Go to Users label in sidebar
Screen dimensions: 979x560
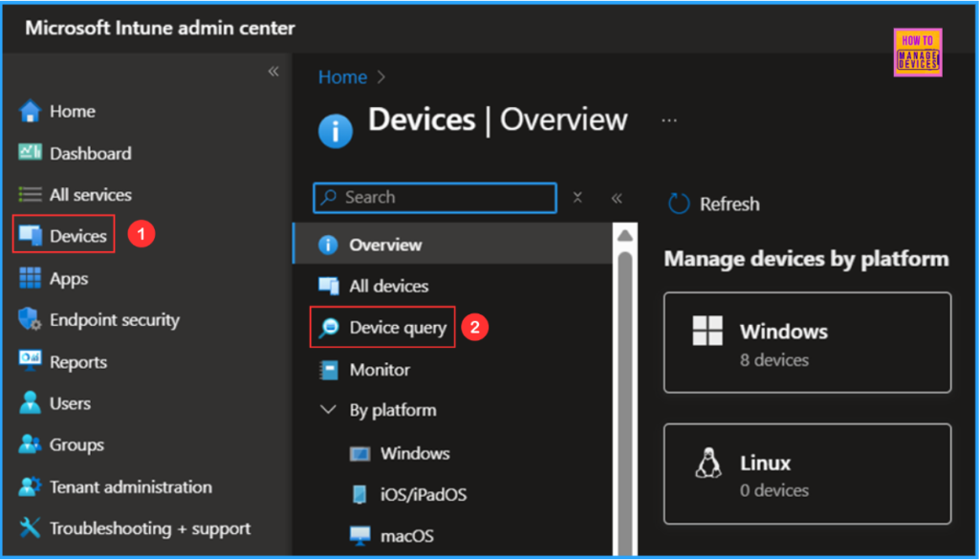click(70, 403)
